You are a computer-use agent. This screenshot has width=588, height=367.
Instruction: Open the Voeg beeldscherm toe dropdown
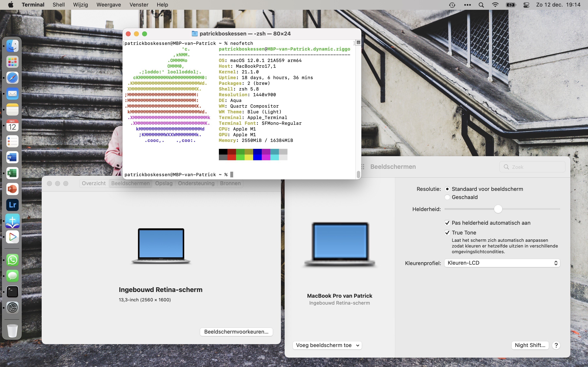pos(327,345)
